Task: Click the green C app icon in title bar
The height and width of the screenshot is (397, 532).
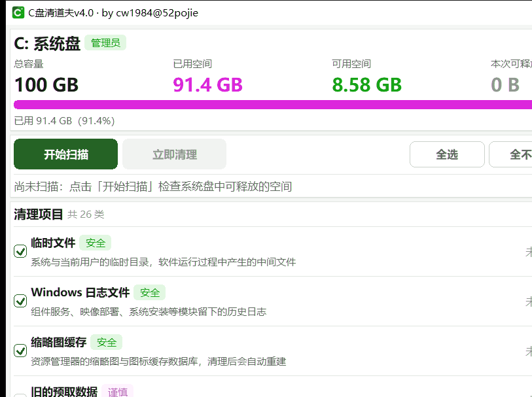Action: tap(18, 12)
